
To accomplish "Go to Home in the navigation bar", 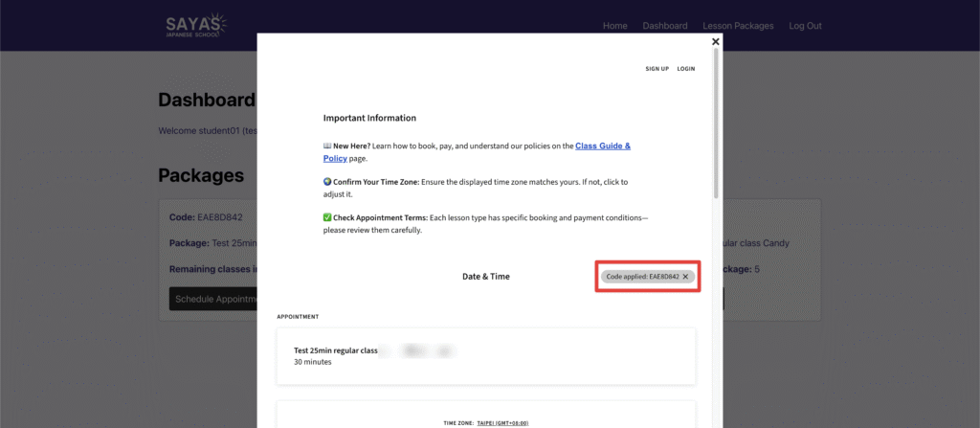I will [614, 26].
